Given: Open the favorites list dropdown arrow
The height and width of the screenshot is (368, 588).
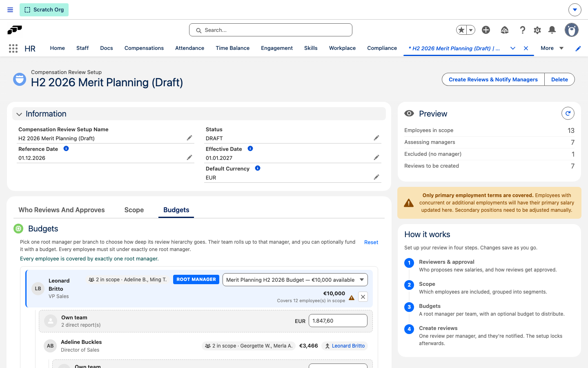Looking at the screenshot, I should (x=471, y=30).
